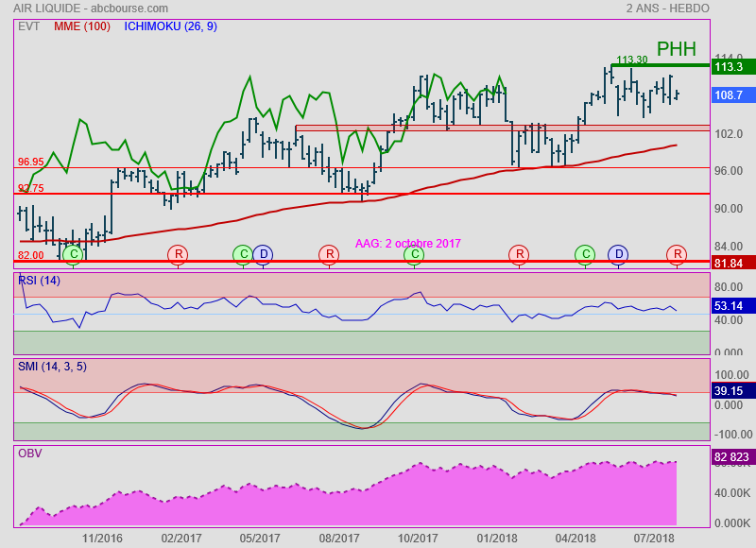Click the RSI (14) indicator label
This screenshot has width=756, height=548.
pyautogui.click(x=39, y=281)
